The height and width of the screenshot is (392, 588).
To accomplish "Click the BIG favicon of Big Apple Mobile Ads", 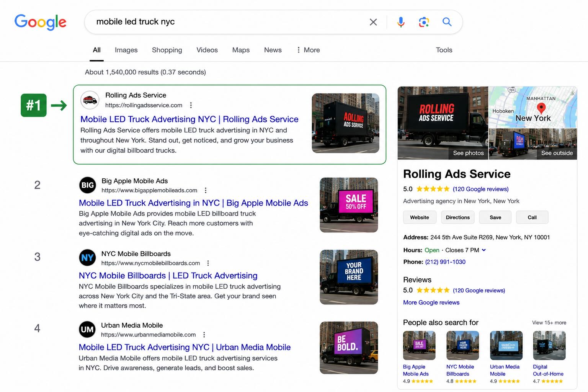I will tap(88, 185).
